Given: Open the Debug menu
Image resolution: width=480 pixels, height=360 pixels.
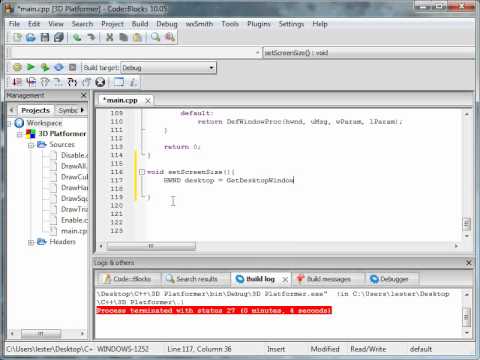Looking at the screenshot, I should tap(167, 24).
